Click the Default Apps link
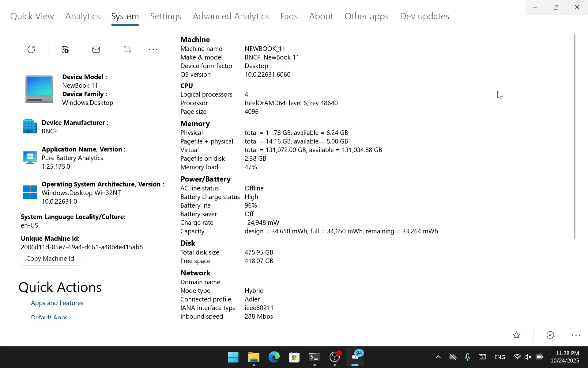This screenshot has height=368, width=588. pos(49,317)
